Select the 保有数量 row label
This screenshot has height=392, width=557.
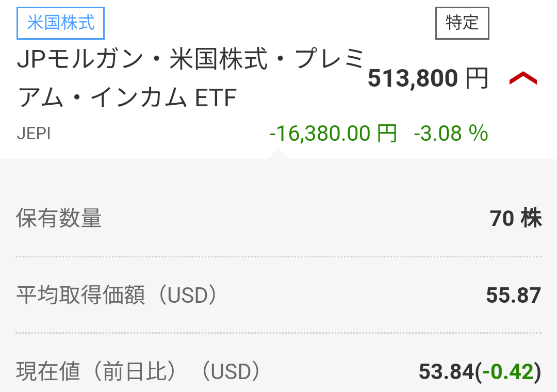(x=59, y=218)
